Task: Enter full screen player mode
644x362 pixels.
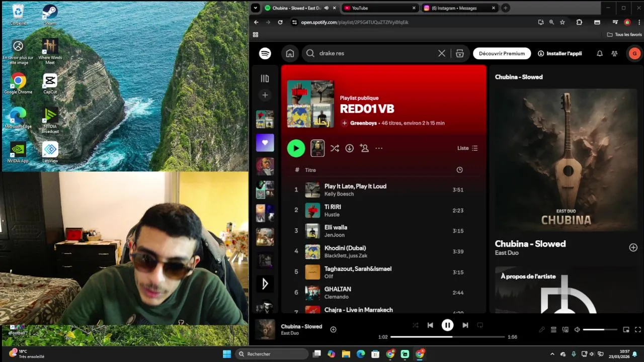Action: click(x=638, y=330)
